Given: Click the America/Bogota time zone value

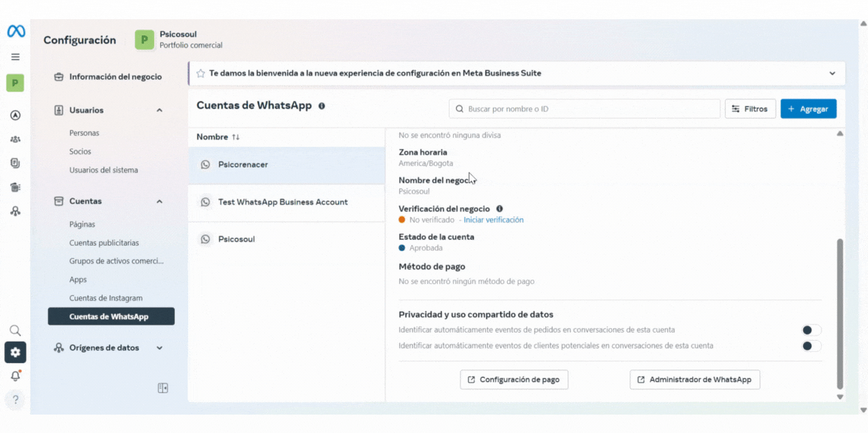Looking at the screenshot, I should pyautogui.click(x=426, y=163).
